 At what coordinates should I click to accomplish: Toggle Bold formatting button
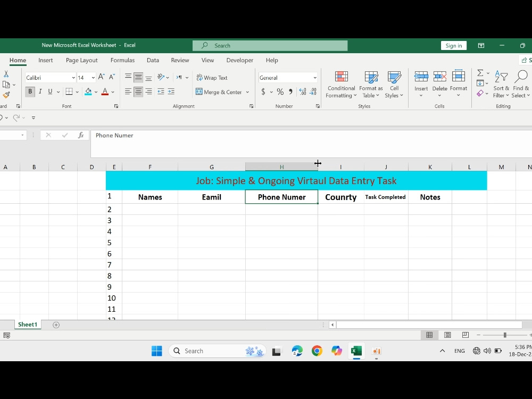(x=30, y=92)
